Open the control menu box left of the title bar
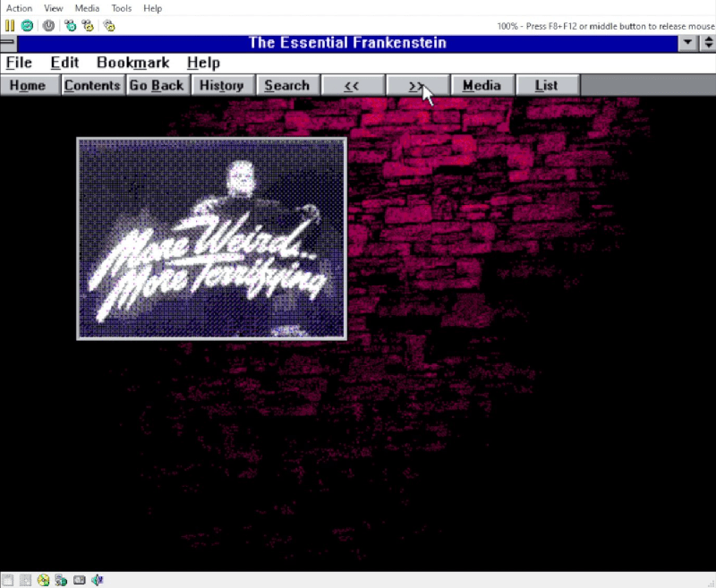The width and height of the screenshot is (716, 588). (8, 43)
